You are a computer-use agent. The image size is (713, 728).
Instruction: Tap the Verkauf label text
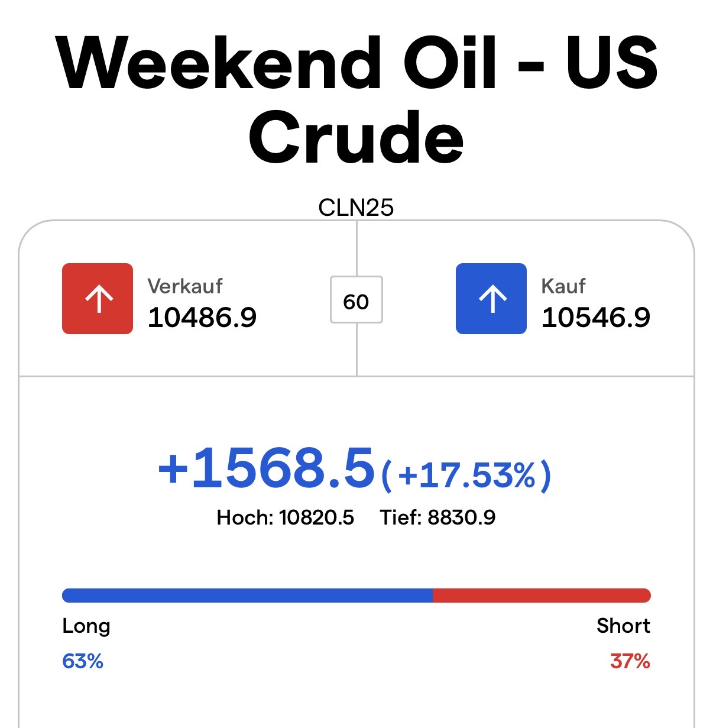[x=185, y=286]
